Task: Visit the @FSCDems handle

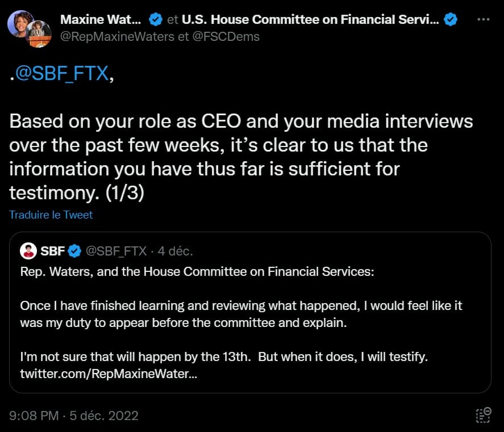Action: [x=233, y=36]
